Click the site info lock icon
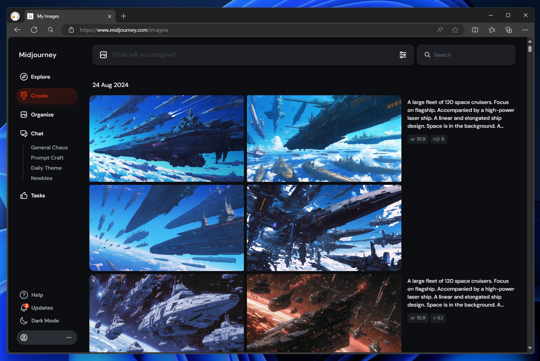Screen dimensions: 540x361 point(71,30)
